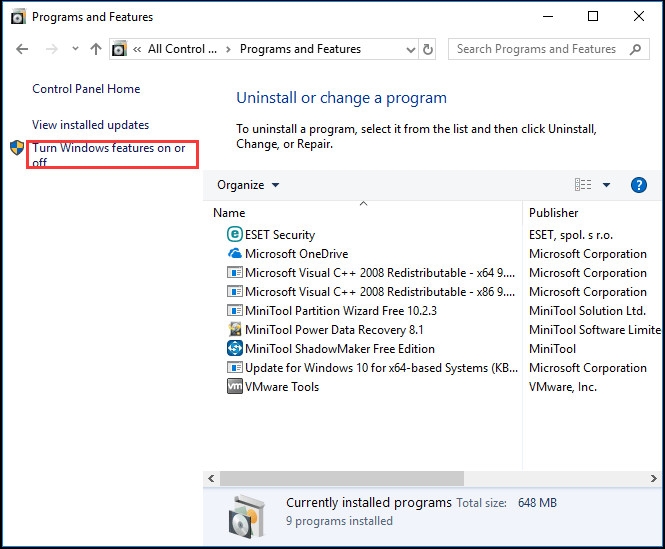Open the Organize menu
The height and width of the screenshot is (549, 665).
pos(248,185)
